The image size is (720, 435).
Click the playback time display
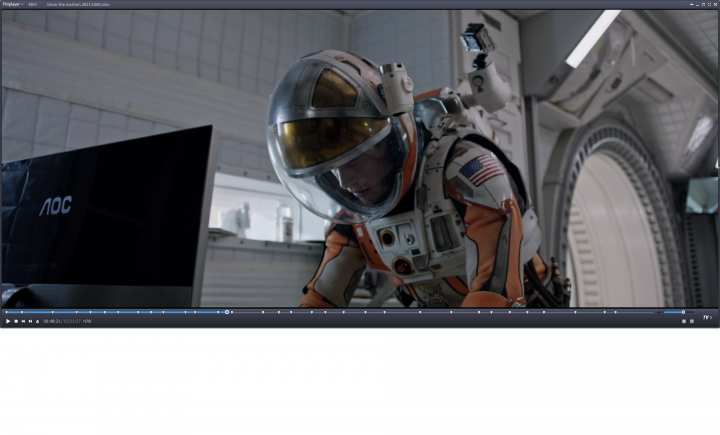(x=62, y=321)
